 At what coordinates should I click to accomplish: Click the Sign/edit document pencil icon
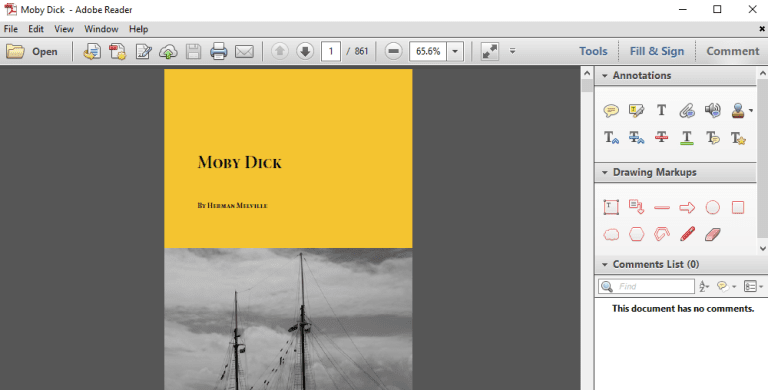[x=143, y=51]
